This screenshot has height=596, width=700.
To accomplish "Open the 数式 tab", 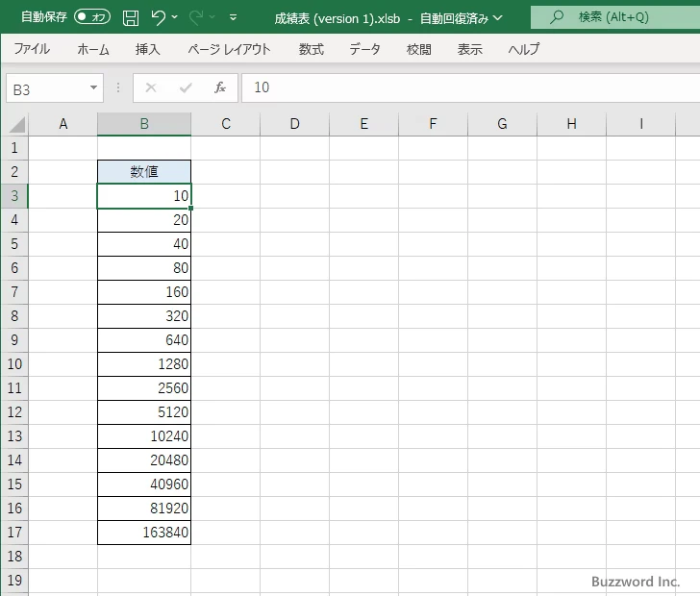I will coord(312,49).
